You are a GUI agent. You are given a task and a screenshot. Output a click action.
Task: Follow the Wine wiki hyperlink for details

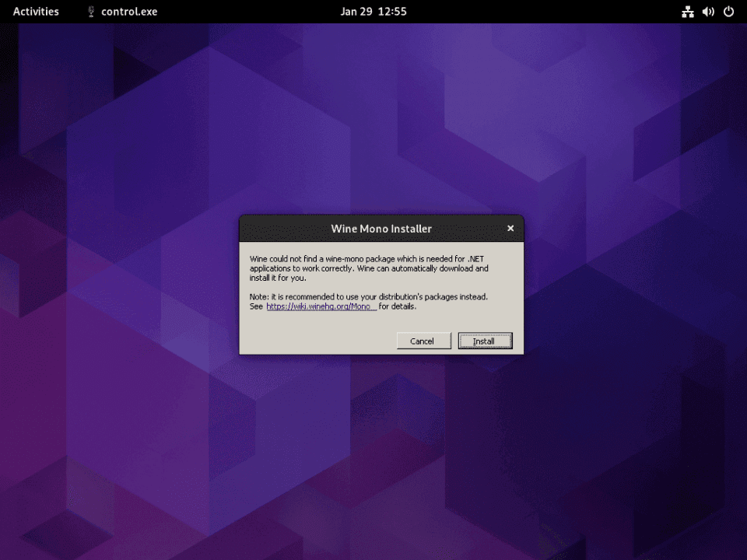coord(320,306)
